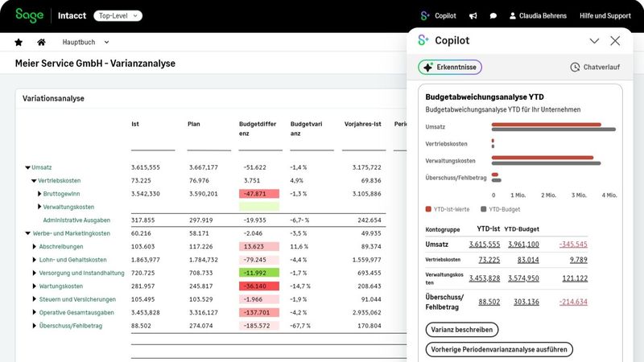Screen dimensions: 644x362
Task: Click the favorites star icon
Action: (19, 42)
